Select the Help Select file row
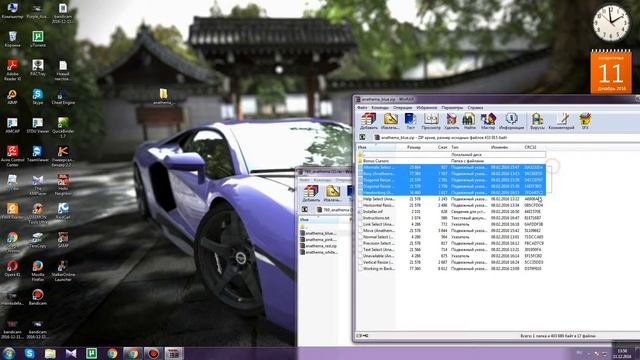 coord(451,199)
